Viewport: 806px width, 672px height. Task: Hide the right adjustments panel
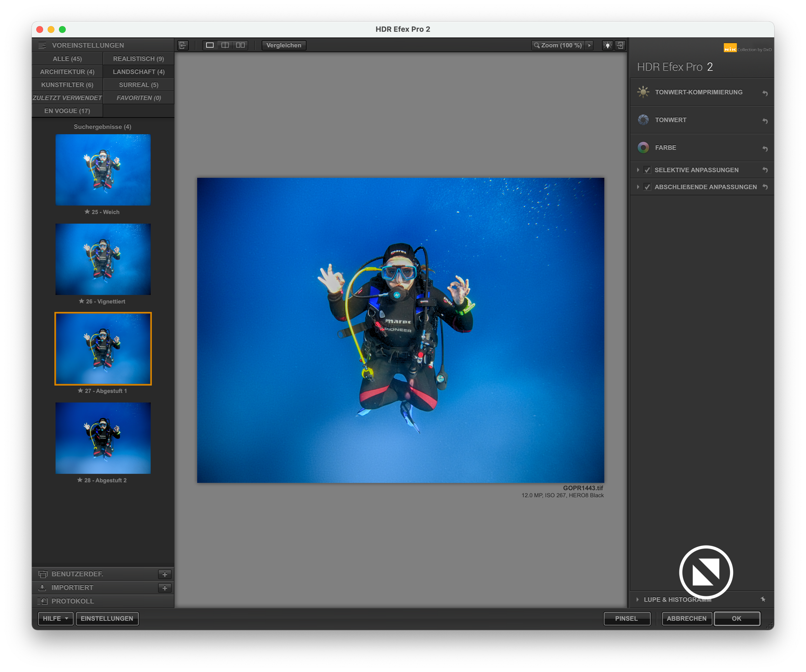click(620, 45)
